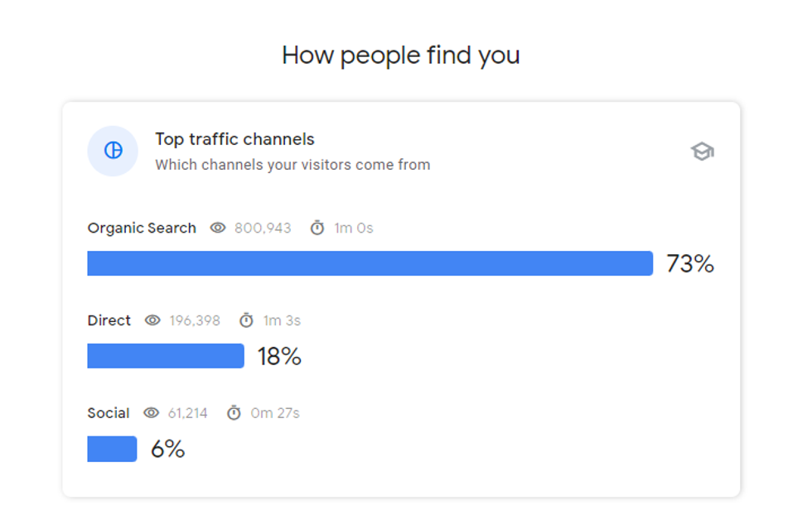Select the stopwatch icon beside 1m 0s
This screenshot has width=812, height=515.
(316, 228)
